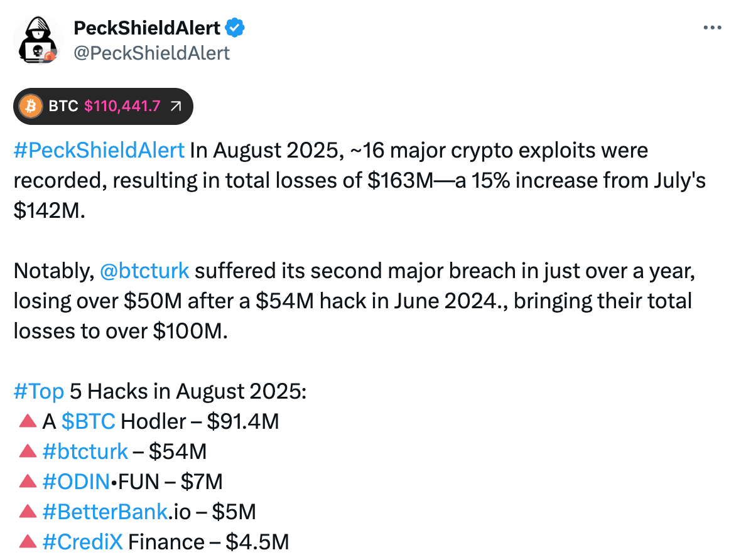Viewport: 741px width, 560px height.
Task: Click the #BetterBank hashtag link
Action: 105,512
